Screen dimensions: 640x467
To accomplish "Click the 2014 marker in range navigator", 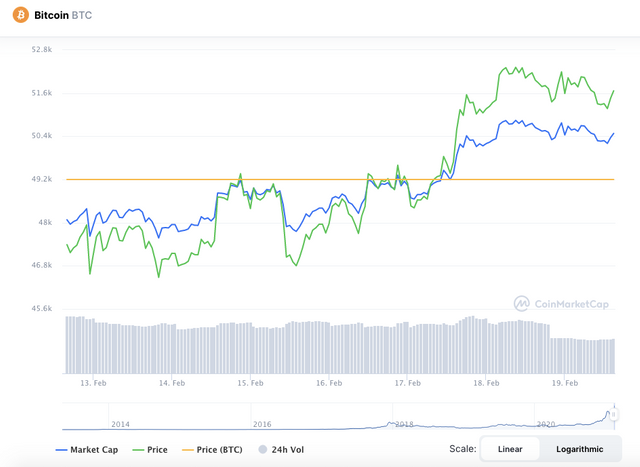I will tap(120, 424).
